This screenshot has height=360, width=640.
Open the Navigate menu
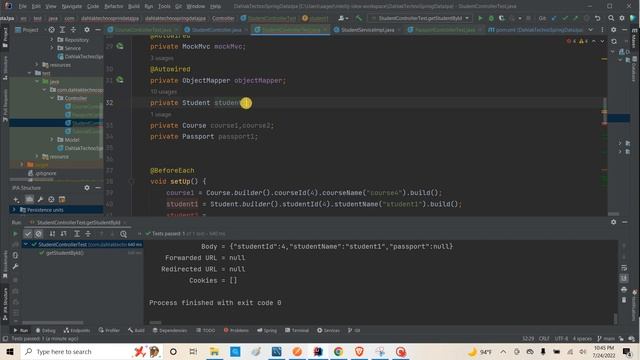coord(71,6)
